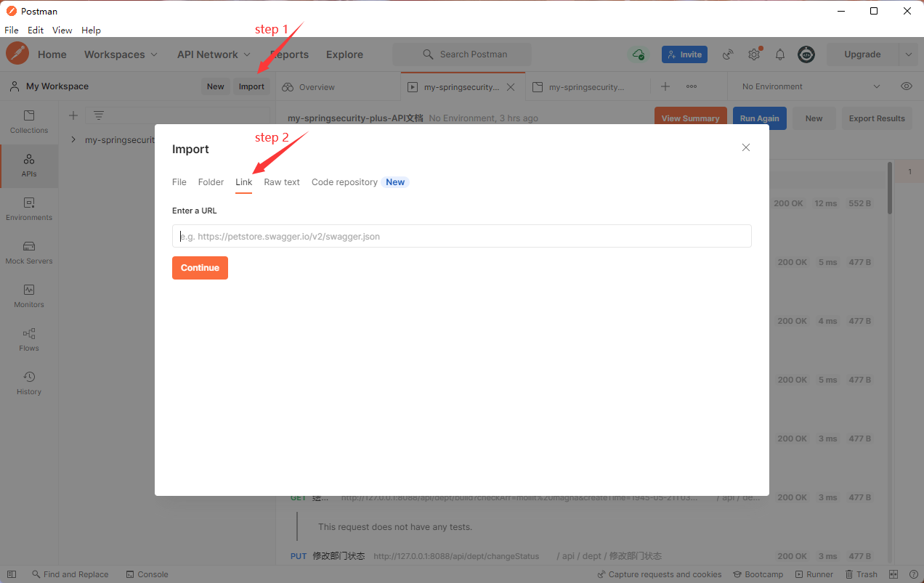Switch to the Folder tab in Import
The image size is (924, 583).
tap(211, 182)
